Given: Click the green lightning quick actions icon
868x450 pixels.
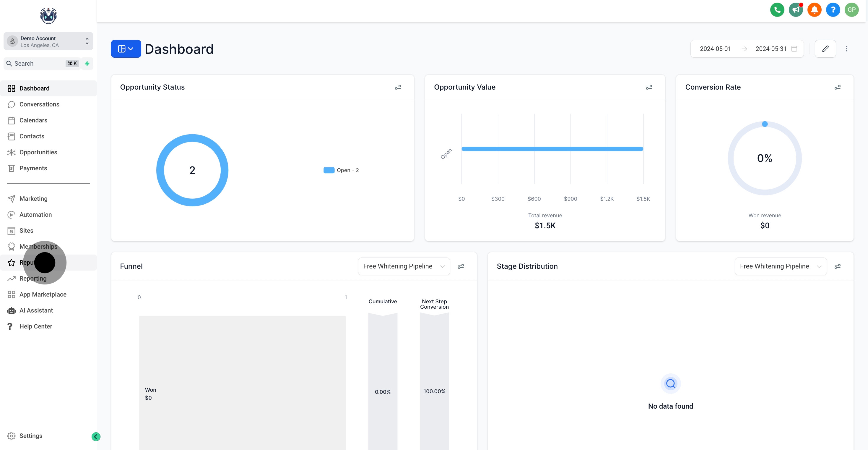Looking at the screenshot, I should [x=87, y=63].
